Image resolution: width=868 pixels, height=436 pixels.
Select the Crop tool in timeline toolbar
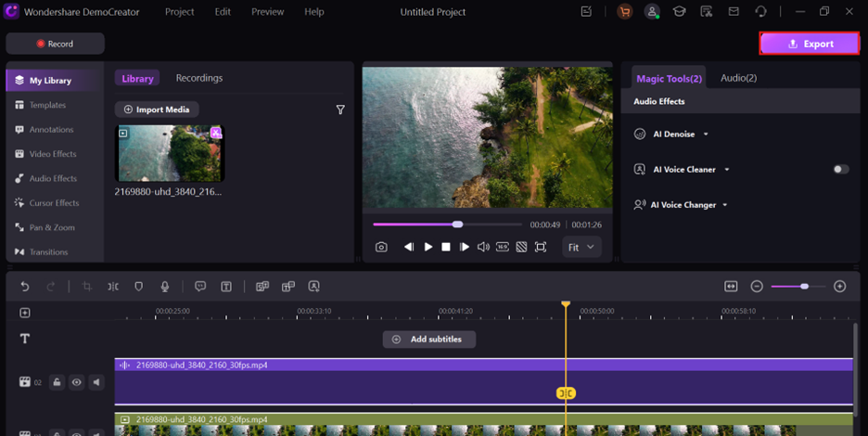pos(87,287)
